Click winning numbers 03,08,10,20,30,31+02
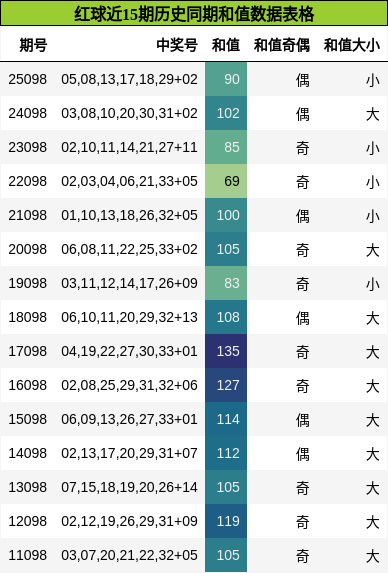This screenshot has height=573, width=388. [x=129, y=113]
